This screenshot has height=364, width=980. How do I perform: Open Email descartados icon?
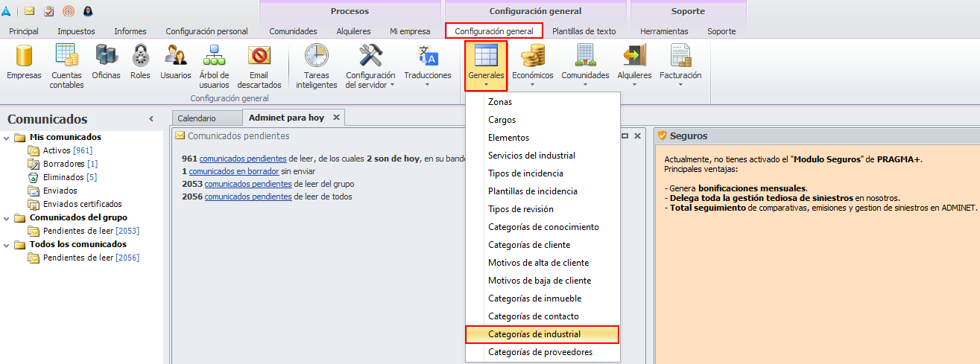259,67
